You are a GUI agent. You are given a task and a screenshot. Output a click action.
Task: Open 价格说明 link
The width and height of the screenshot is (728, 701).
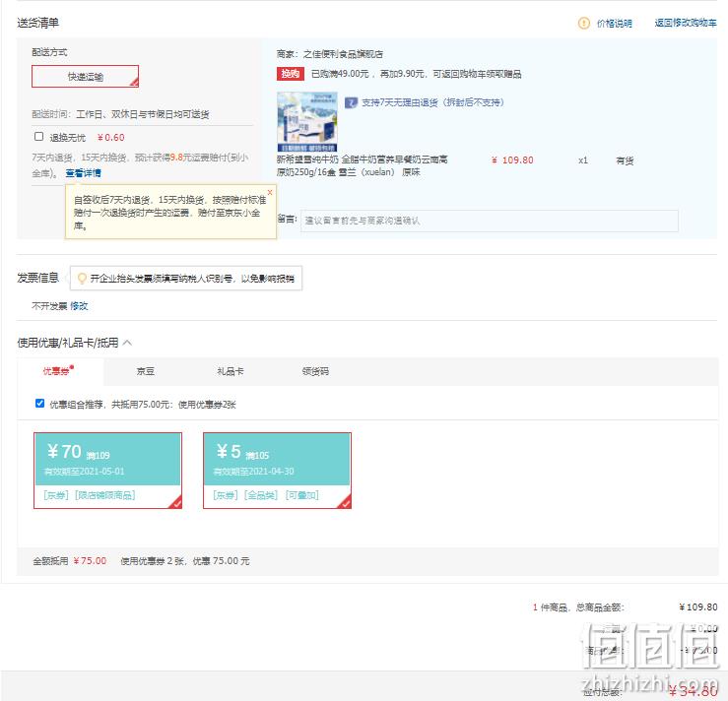click(x=615, y=24)
